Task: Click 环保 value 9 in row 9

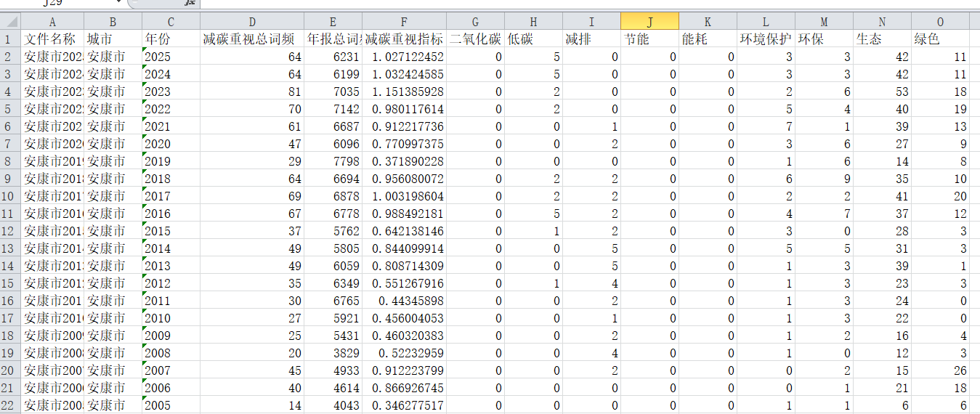Action: click(x=824, y=179)
